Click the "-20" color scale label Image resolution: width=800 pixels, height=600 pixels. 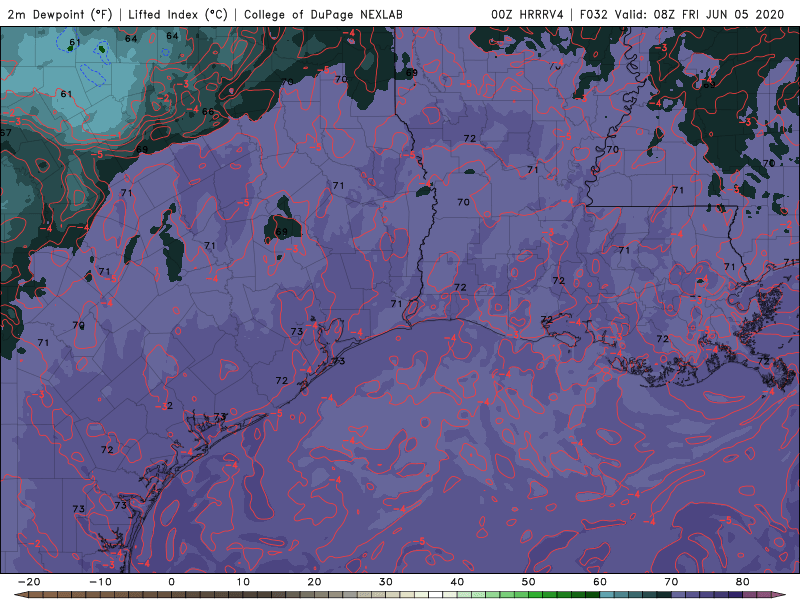pyautogui.click(x=29, y=582)
